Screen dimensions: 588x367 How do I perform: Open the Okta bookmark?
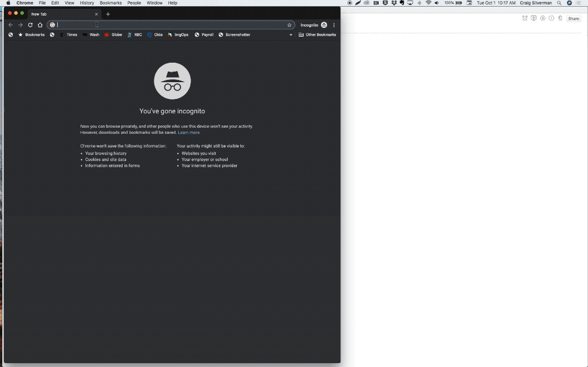[155, 35]
